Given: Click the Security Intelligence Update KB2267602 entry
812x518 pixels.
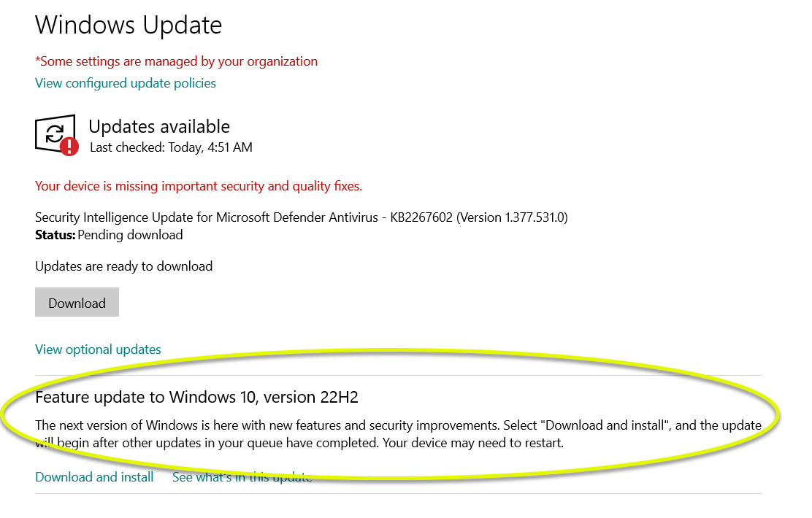Looking at the screenshot, I should [x=302, y=217].
